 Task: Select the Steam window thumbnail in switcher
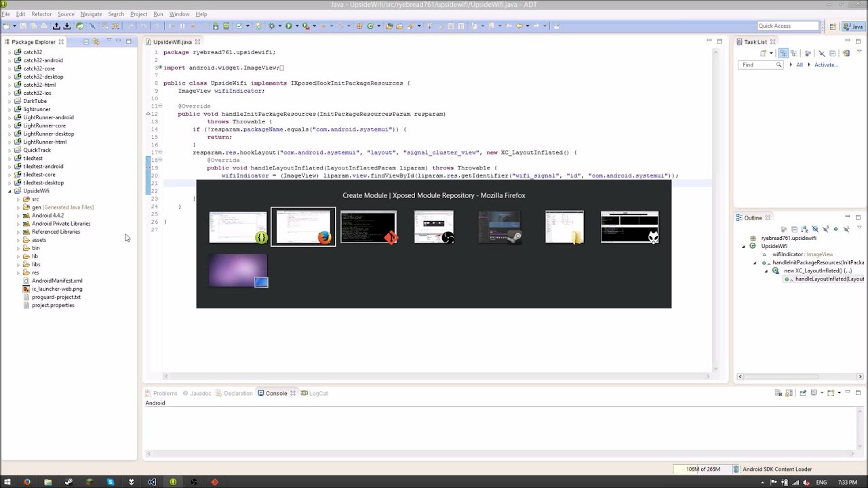click(x=500, y=227)
